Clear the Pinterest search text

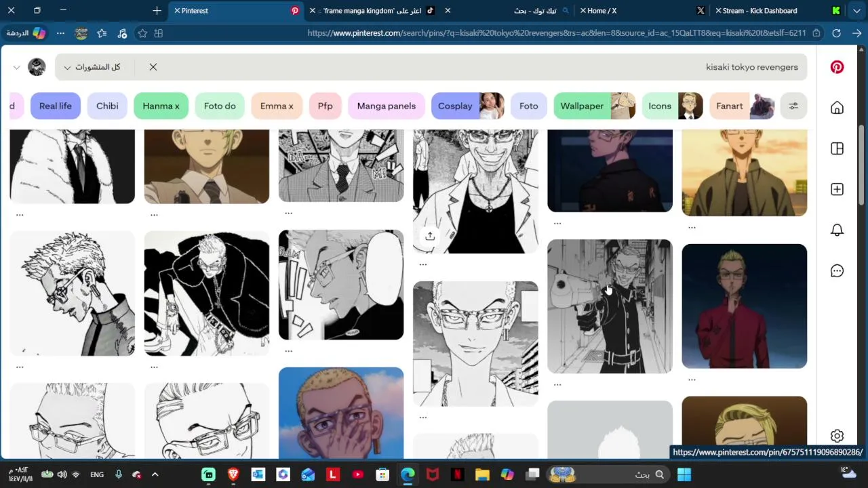coord(153,67)
